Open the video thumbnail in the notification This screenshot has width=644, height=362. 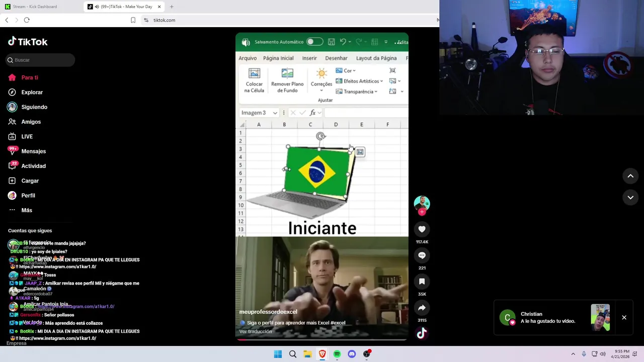point(600,318)
